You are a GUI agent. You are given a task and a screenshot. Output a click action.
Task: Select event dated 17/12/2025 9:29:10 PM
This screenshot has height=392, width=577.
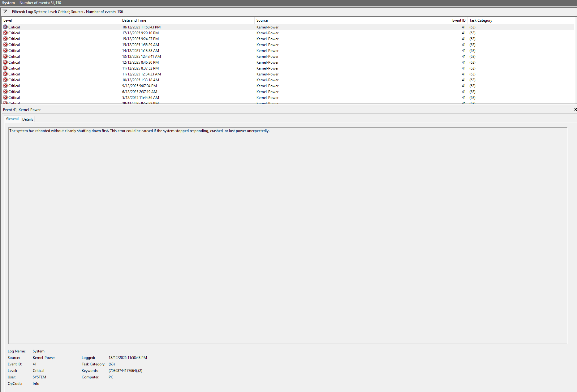(x=288, y=33)
